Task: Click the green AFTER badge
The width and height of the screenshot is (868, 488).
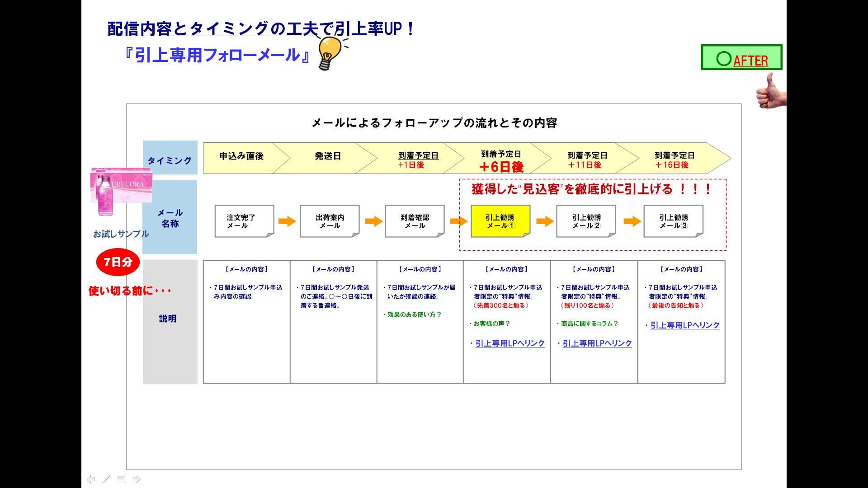Action: point(741,57)
